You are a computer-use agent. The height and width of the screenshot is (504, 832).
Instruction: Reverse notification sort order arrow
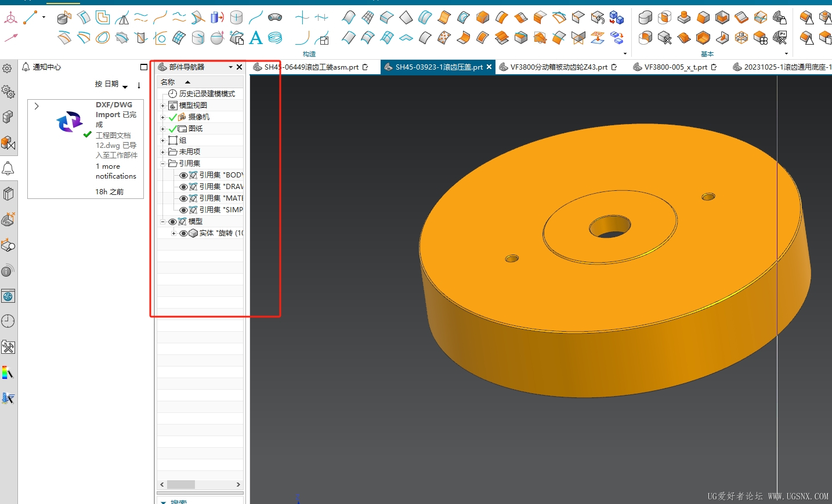[139, 85]
